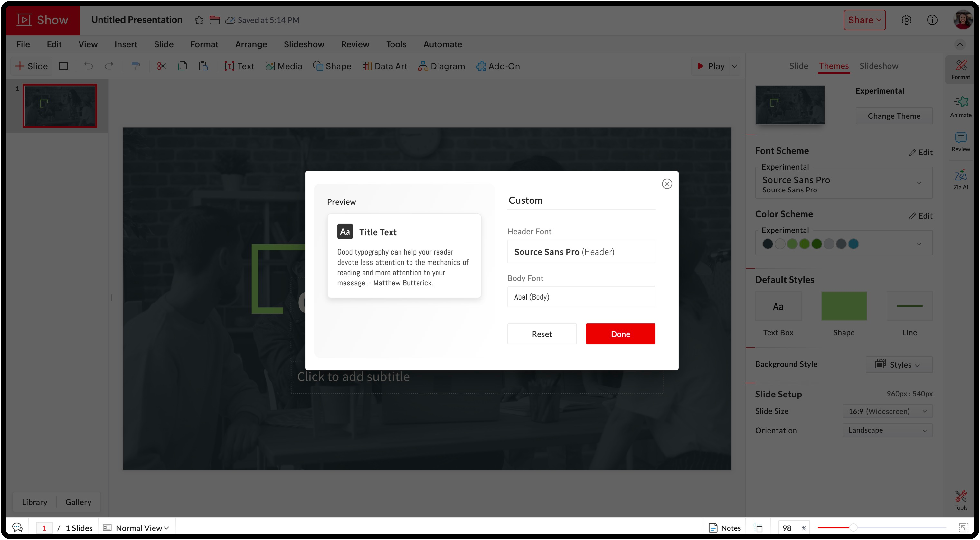980x540 pixels.
Task: Switch to the Slideshow tab
Action: coord(878,66)
